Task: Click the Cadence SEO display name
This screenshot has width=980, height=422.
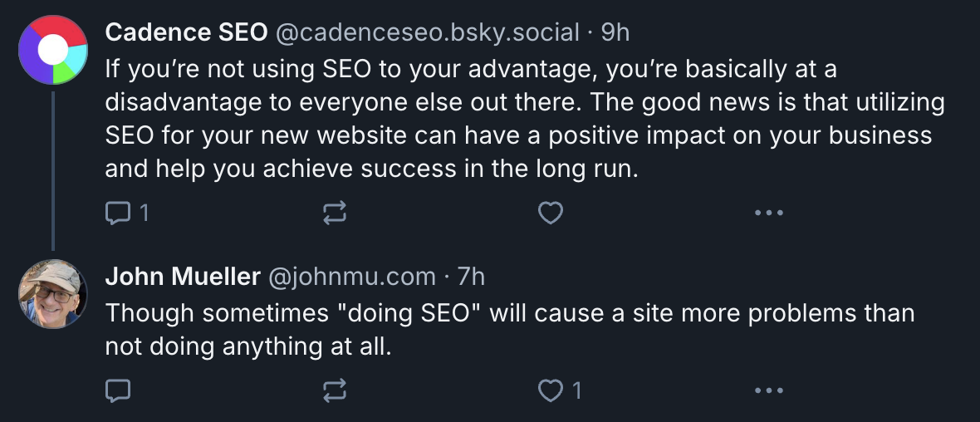Action: (x=186, y=32)
